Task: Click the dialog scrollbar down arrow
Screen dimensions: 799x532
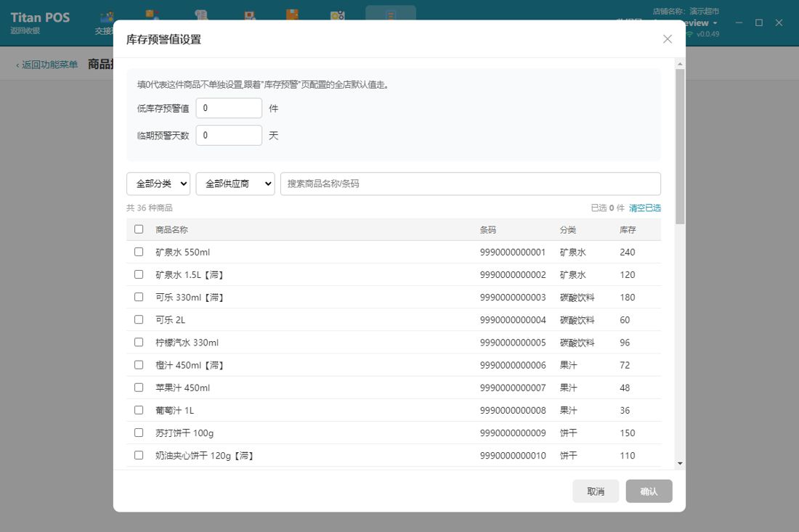Action: (680, 464)
